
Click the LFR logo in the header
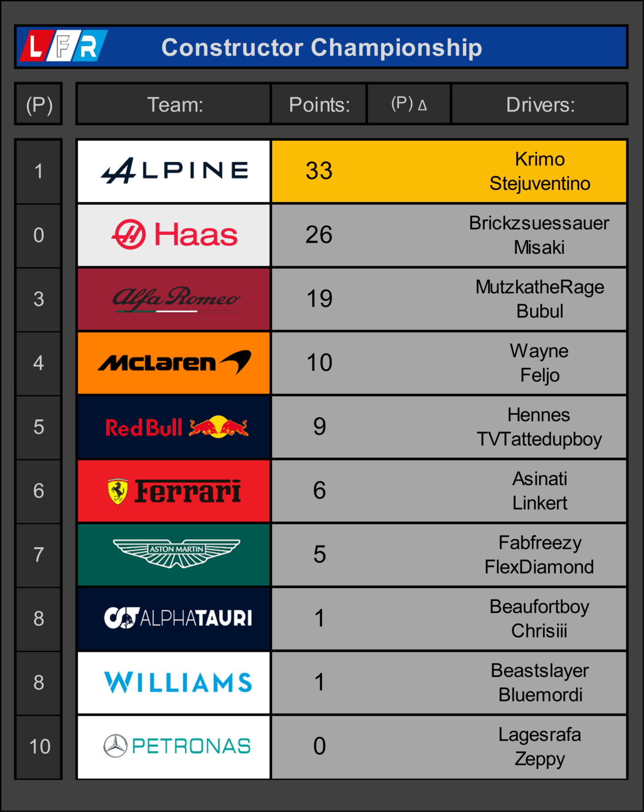(x=63, y=46)
